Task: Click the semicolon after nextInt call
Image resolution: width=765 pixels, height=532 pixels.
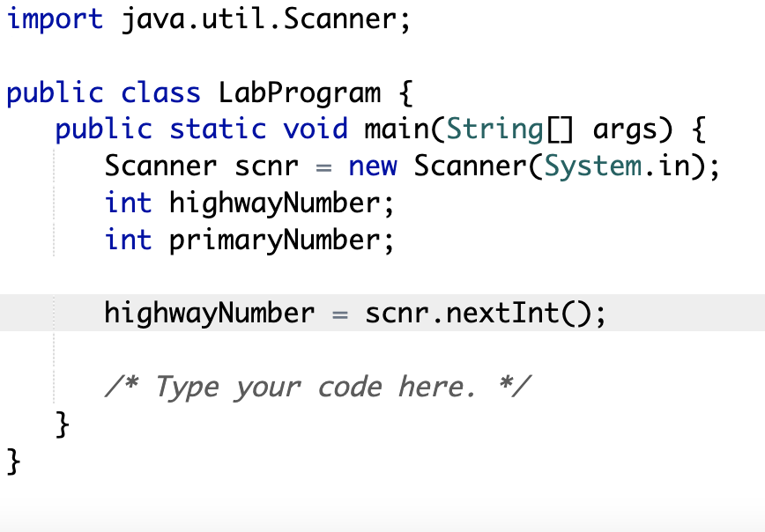Action: click(x=603, y=313)
